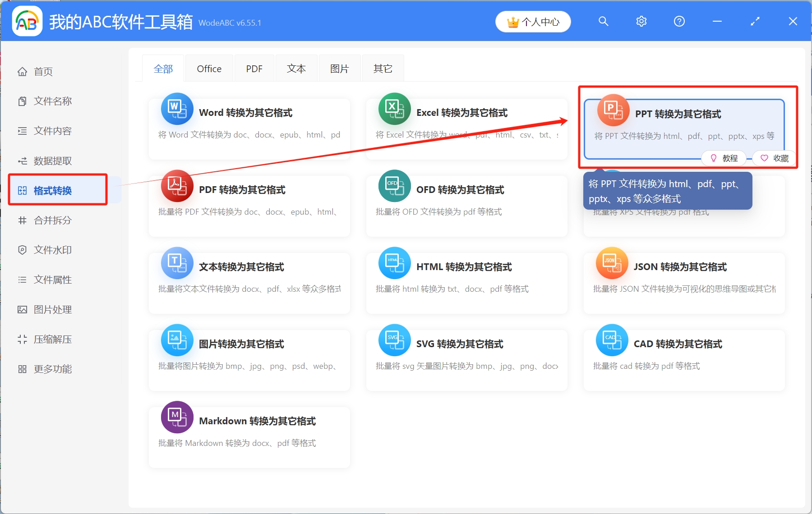Open the OFD conversion tool icon
Image resolution: width=812 pixels, height=514 pixels.
(394, 186)
